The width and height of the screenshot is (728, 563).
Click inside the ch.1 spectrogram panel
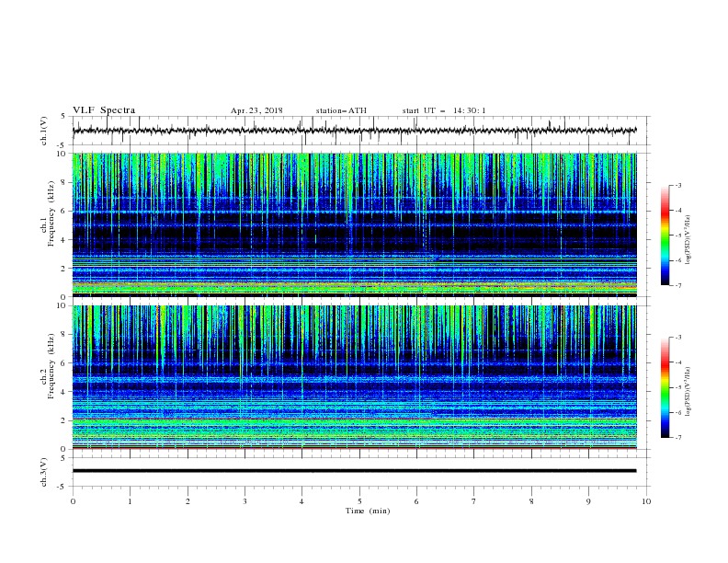(x=354, y=224)
